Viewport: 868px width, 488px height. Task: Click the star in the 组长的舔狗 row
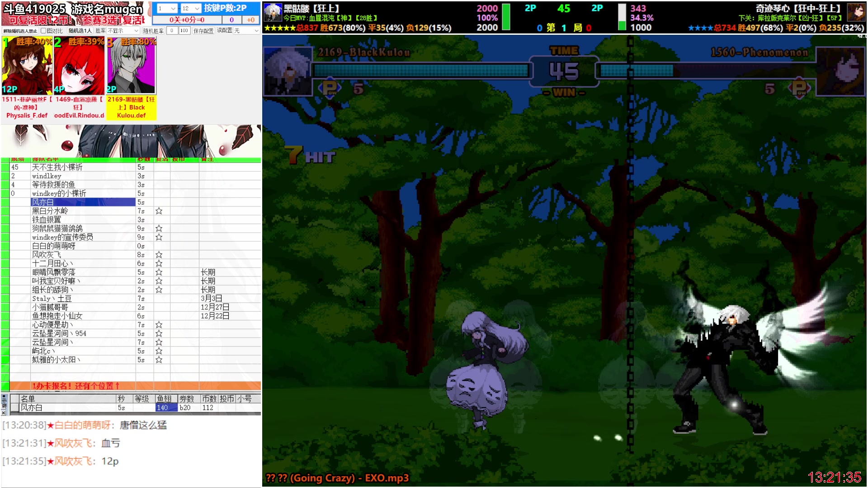(x=159, y=290)
